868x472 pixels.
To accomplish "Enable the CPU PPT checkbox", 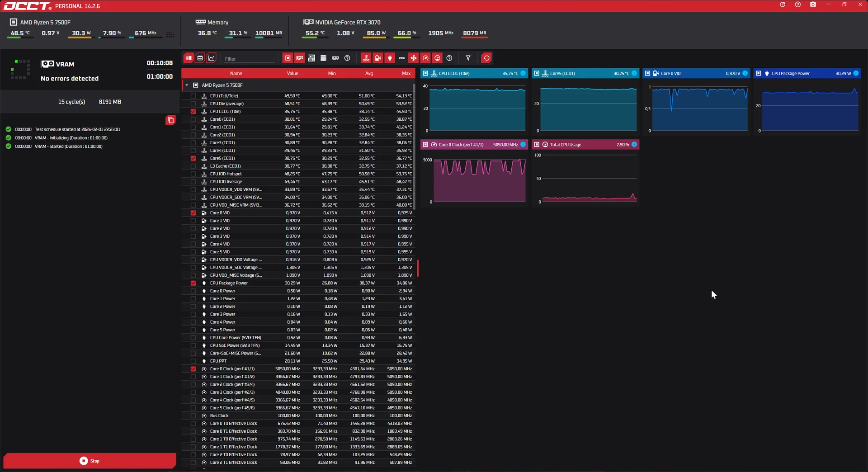I will coord(193,361).
